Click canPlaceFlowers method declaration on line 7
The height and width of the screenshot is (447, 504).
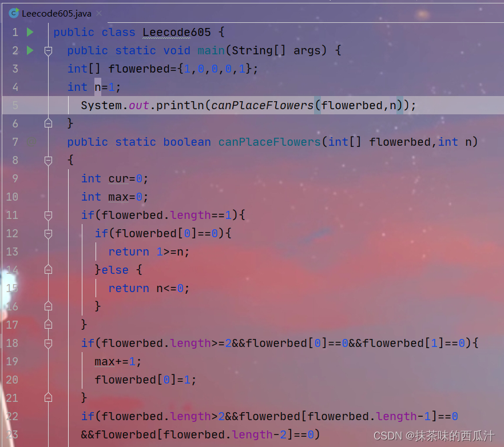(269, 142)
